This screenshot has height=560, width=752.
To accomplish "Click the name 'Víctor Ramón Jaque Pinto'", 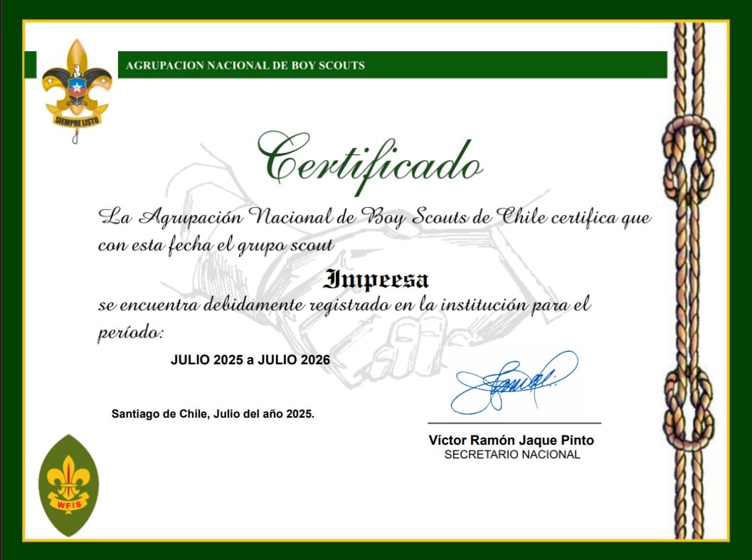I will pos(511,440).
